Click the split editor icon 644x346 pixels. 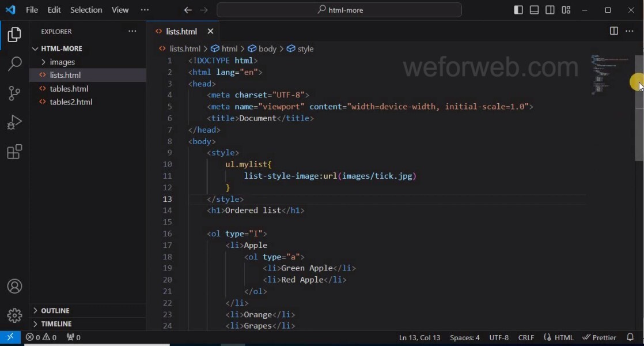click(x=613, y=31)
